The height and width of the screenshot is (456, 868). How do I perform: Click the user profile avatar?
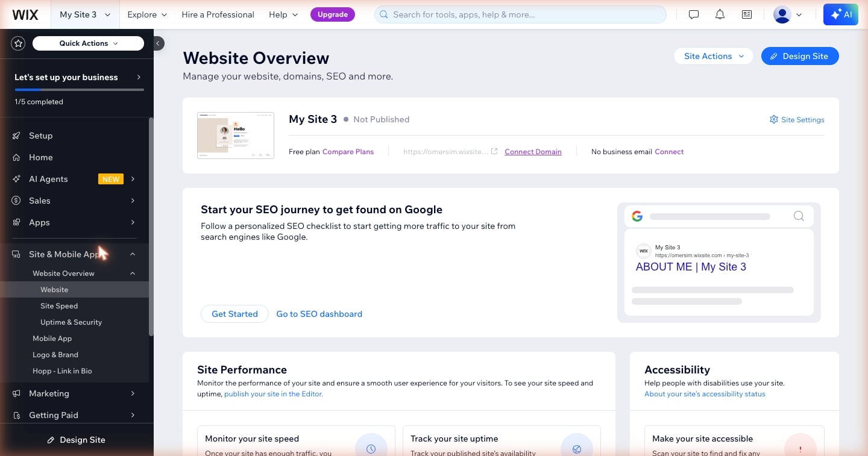[782, 14]
